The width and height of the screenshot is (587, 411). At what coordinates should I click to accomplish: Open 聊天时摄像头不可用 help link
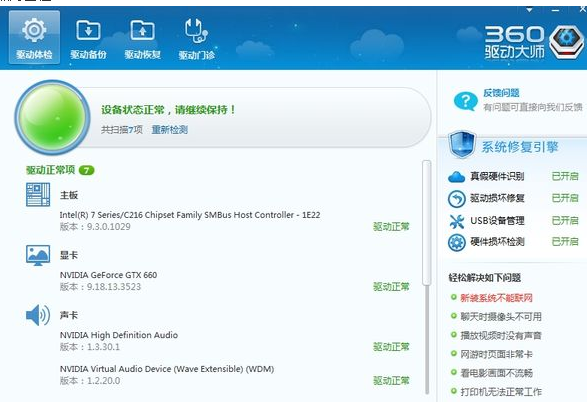point(501,317)
